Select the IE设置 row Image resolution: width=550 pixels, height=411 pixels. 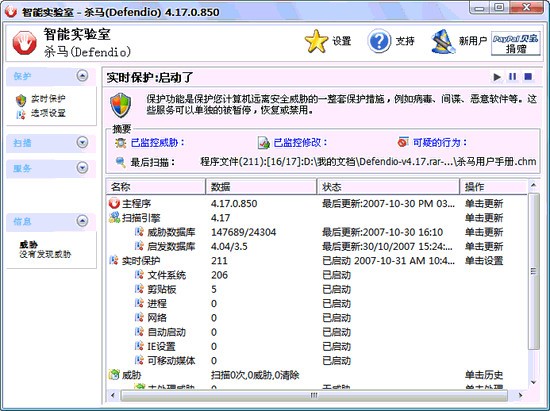click(x=317, y=346)
